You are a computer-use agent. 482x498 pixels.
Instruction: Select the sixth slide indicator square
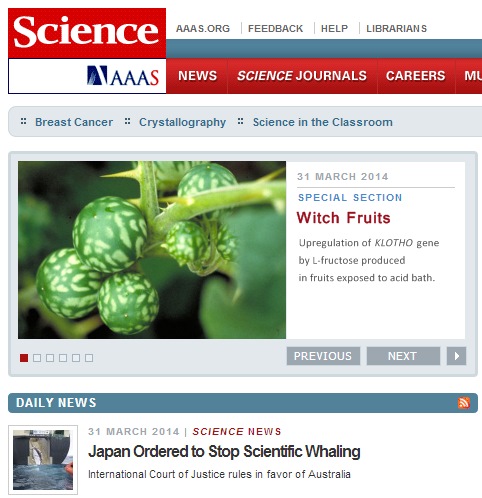click(89, 358)
